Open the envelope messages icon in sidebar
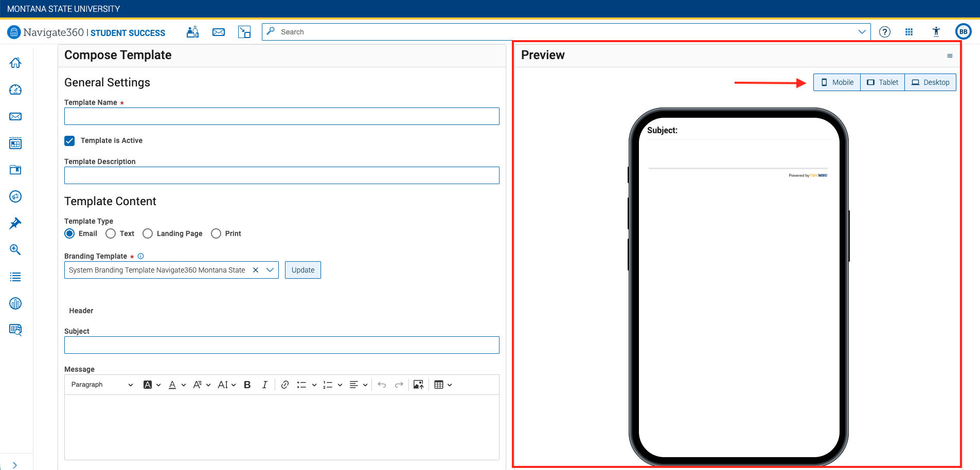The image size is (980, 470). click(15, 116)
